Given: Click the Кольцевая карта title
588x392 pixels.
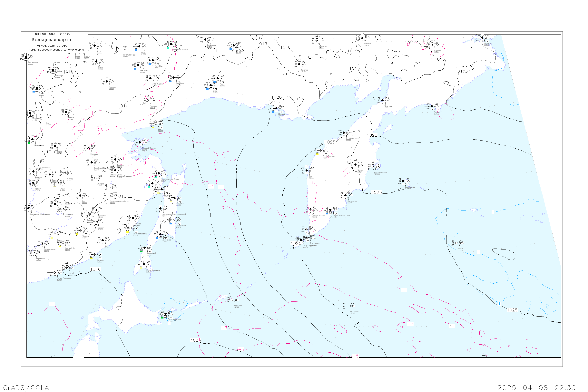Looking at the screenshot, I should pyautogui.click(x=51, y=40).
